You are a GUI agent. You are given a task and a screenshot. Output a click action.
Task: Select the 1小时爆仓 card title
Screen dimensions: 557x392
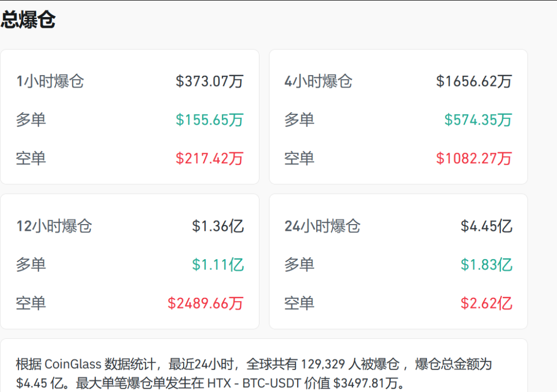[x=50, y=81]
